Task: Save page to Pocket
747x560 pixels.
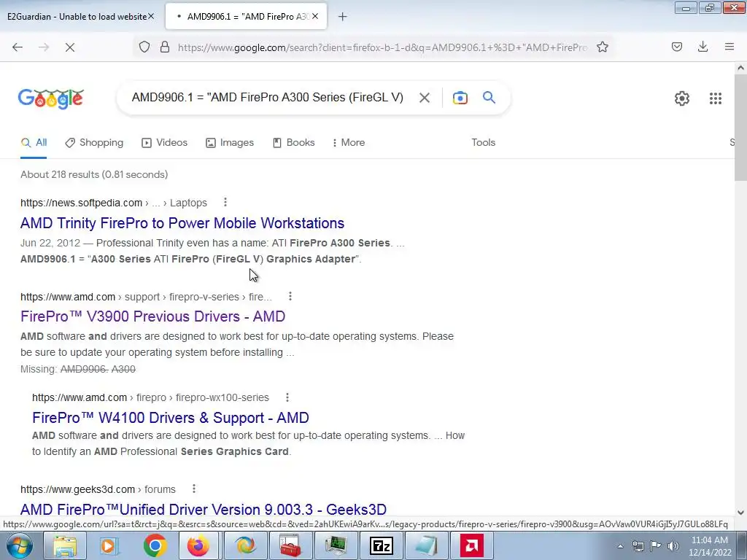Action: click(x=676, y=47)
